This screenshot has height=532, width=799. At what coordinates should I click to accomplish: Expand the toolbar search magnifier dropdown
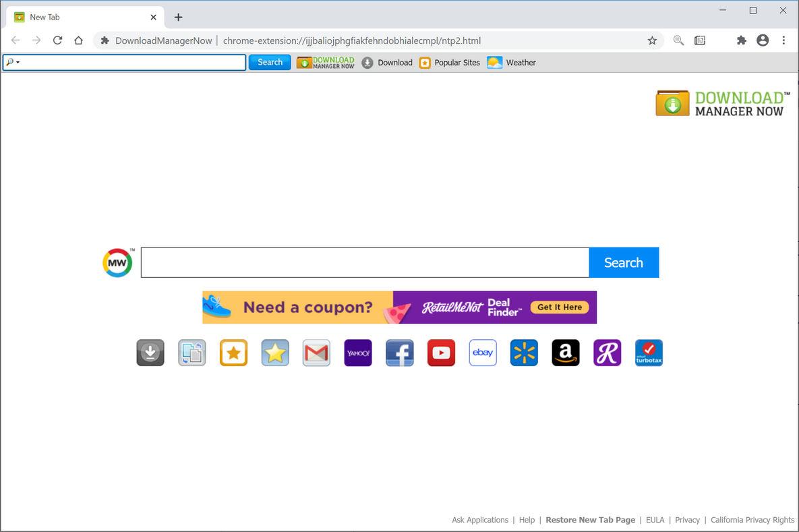click(13, 62)
